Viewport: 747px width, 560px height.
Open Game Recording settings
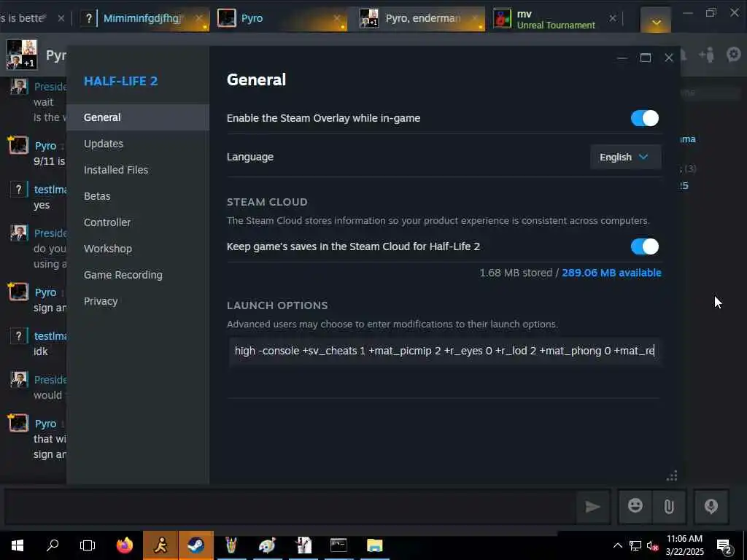tap(123, 275)
